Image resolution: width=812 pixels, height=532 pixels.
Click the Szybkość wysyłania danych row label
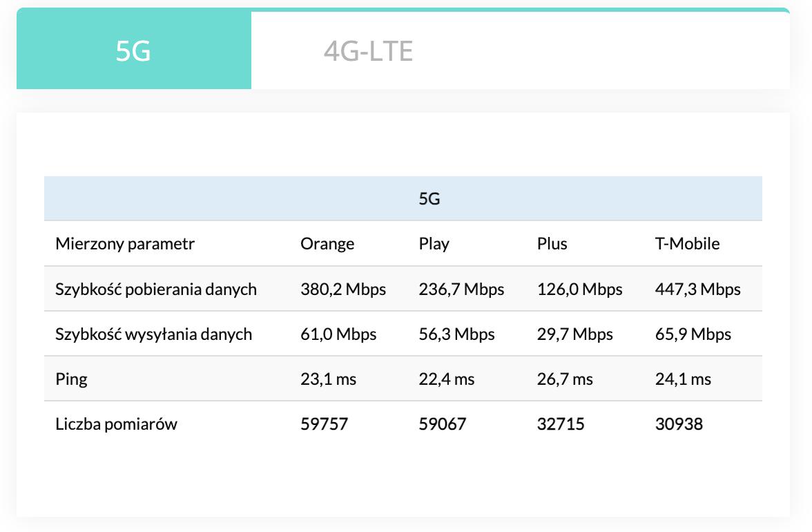pos(153,334)
